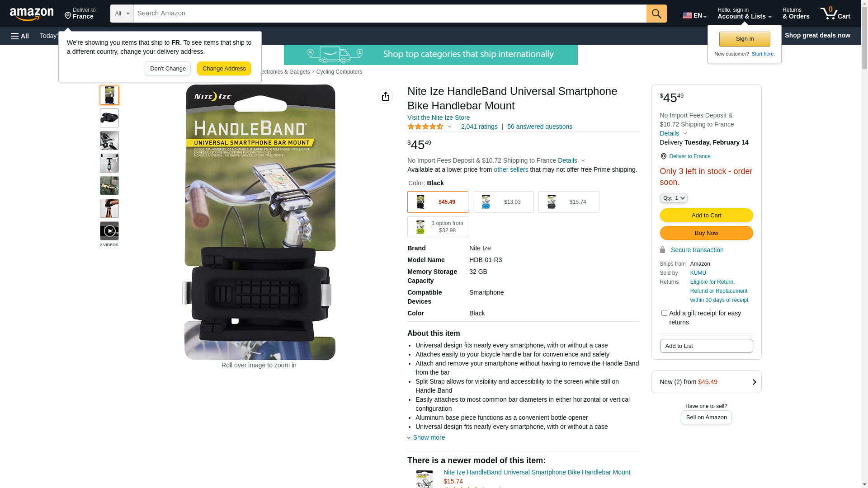Expand the star rating popover chevron
The height and width of the screenshot is (488, 868).
(449, 127)
